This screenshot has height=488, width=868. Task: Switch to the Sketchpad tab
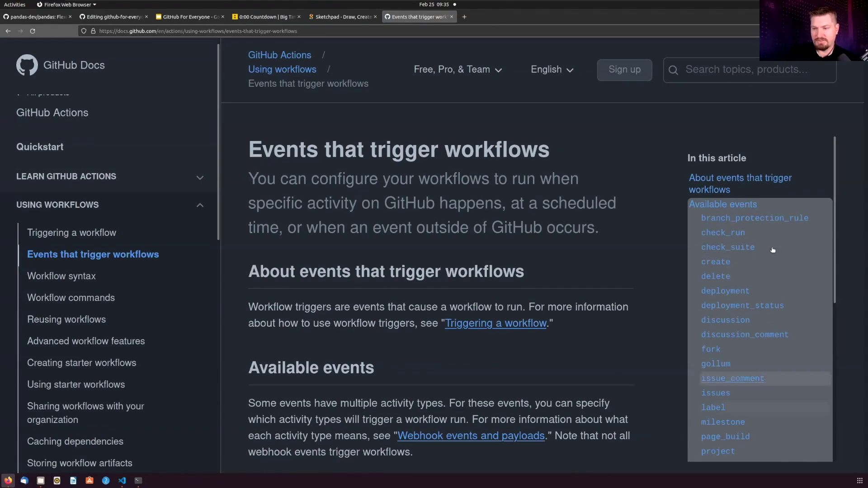[x=343, y=17]
